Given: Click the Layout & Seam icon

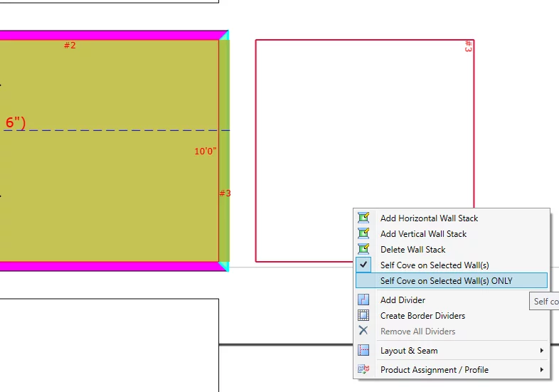Looking at the screenshot, I should pos(363,351).
